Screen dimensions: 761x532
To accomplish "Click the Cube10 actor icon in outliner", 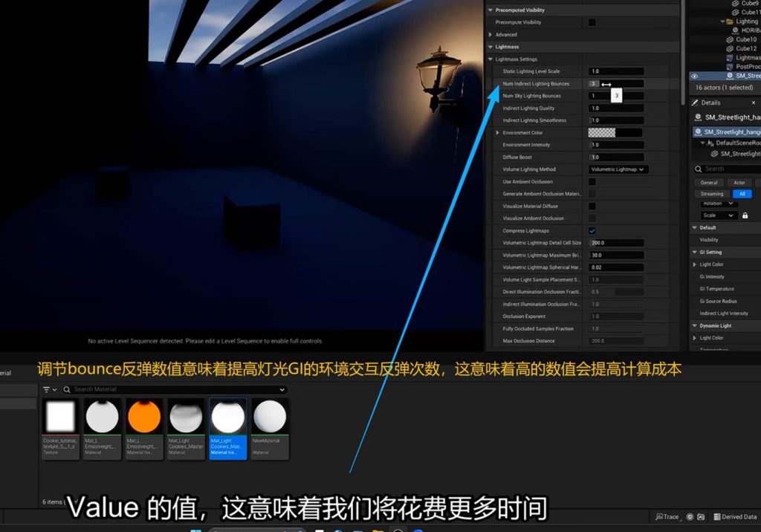I will [730, 39].
